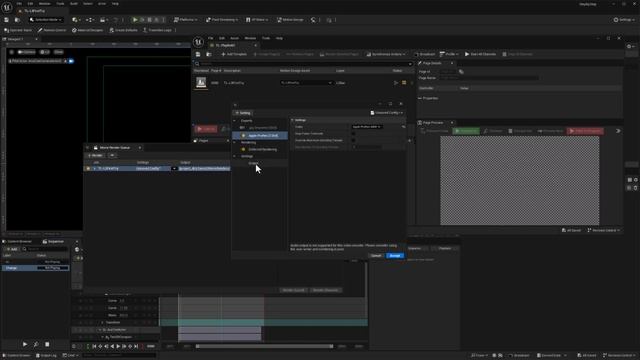The height and width of the screenshot is (360, 640).
Task: Click the play button below the Sequence panel
Action: click(x=25, y=344)
